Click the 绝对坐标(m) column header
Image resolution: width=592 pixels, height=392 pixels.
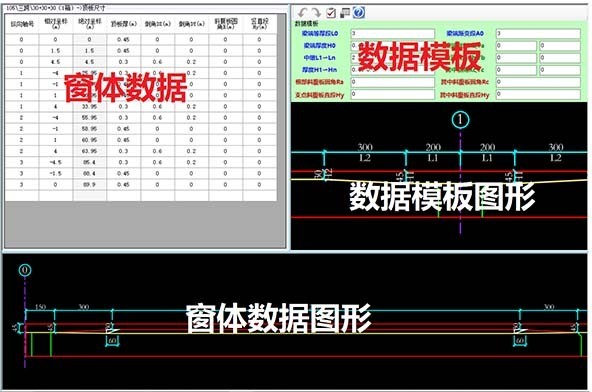tap(89, 24)
